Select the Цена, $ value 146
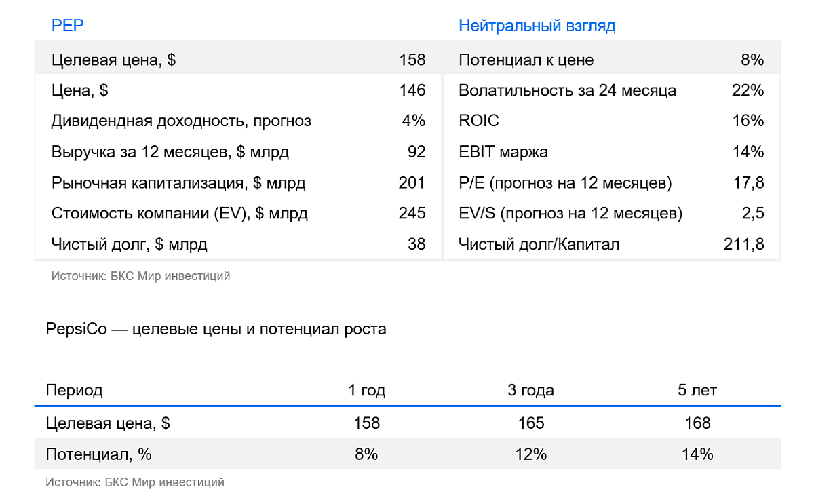Viewport: 814px width, 504px height. (412, 90)
